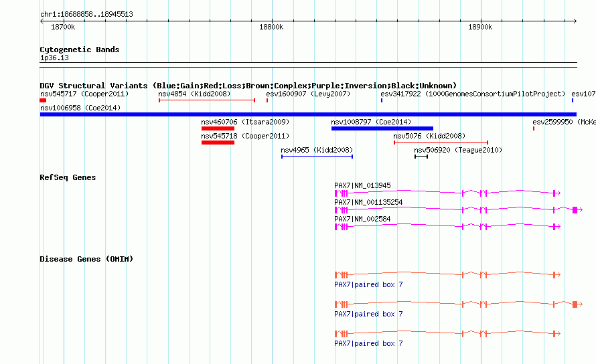This screenshot has height=364, width=596.
Task: Click the first OMIM PAX7|paired box 7 link
Action: point(368,284)
